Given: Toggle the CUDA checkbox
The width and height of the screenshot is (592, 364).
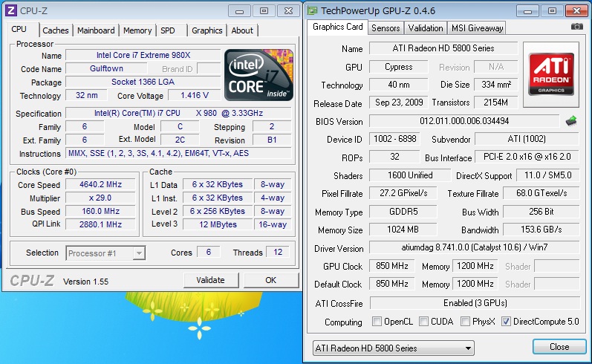Looking at the screenshot, I should pos(423,322).
